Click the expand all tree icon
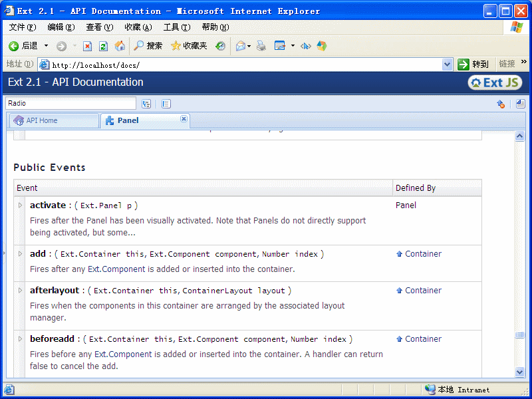The image size is (532, 399). tap(146, 104)
